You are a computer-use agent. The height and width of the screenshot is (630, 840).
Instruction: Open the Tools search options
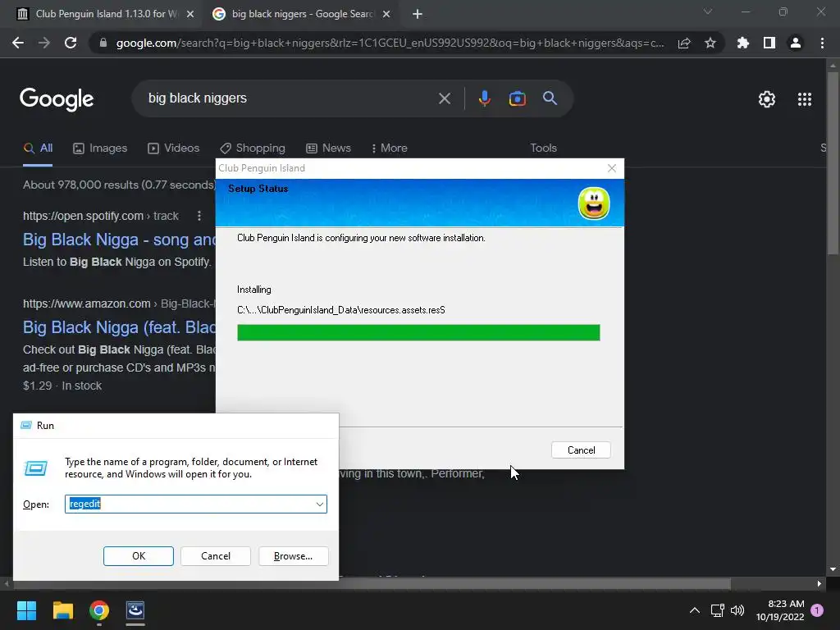543,148
